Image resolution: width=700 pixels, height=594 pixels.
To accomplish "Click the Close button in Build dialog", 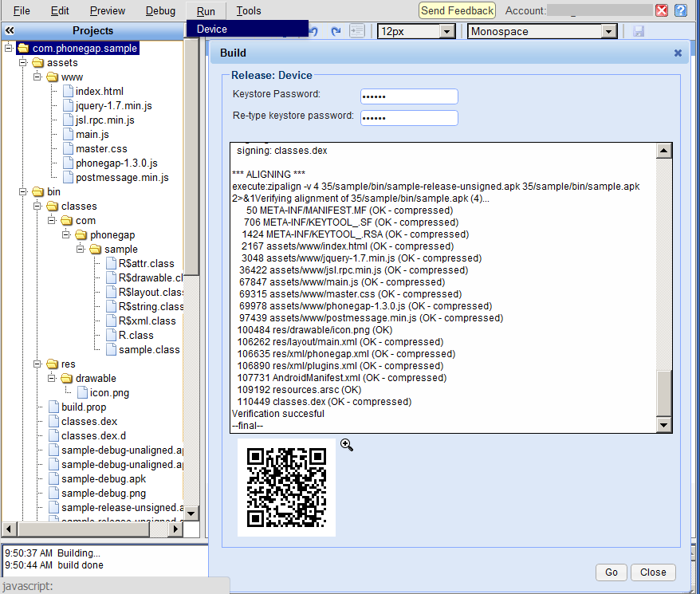I will [x=653, y=572].
